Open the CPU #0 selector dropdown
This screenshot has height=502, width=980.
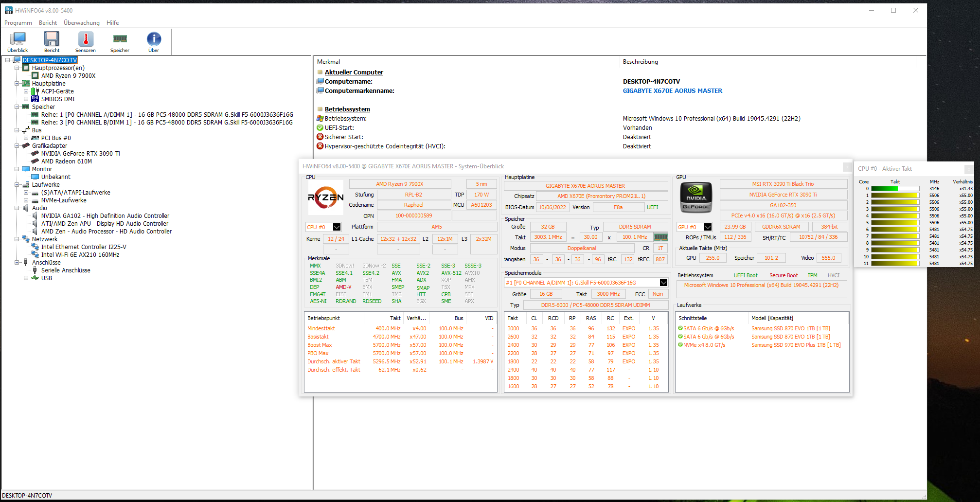point(337,227)
